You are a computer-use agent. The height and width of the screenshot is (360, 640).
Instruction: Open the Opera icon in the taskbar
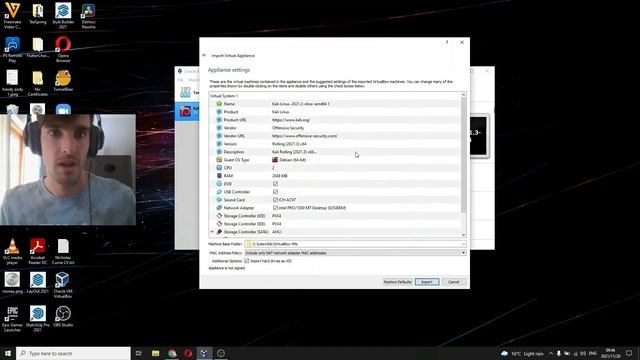click(x=188, y=353)
